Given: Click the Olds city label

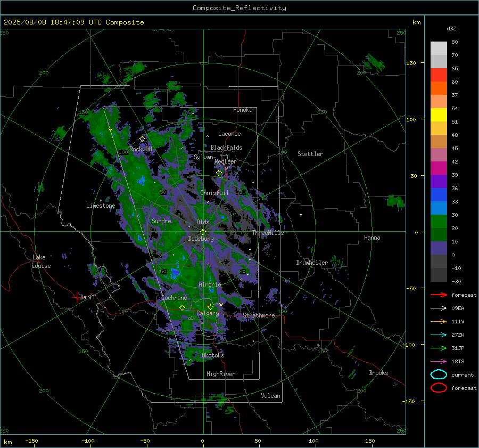Looking at the screenshot, I should click(203, 222).
